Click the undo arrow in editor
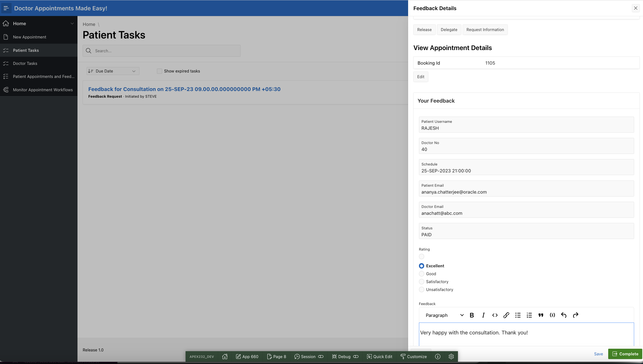643x364 pixels. pos(564,315)
